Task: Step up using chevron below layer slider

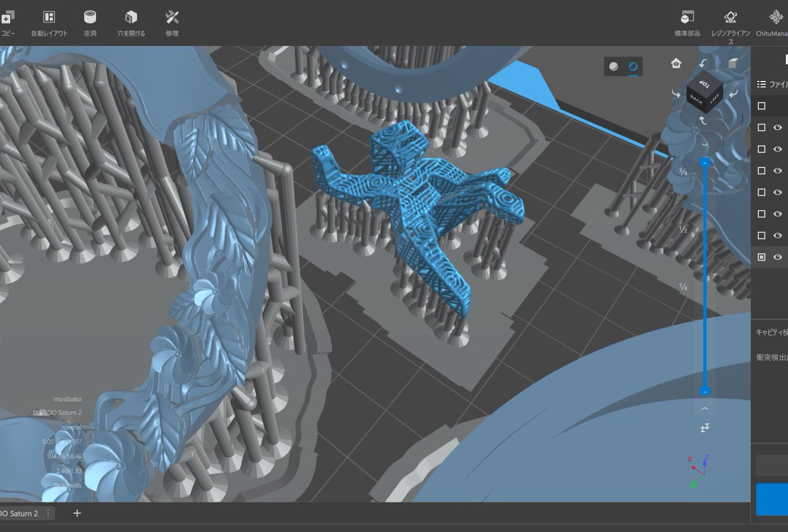Action: pos(705,409)
